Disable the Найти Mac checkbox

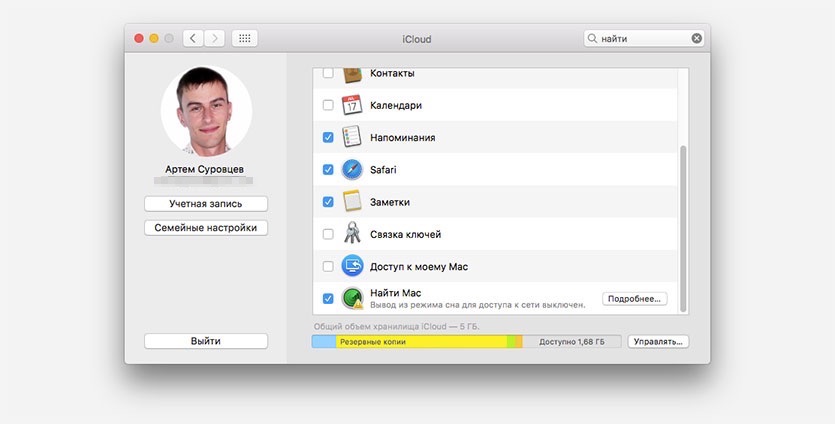coord(328,298)
